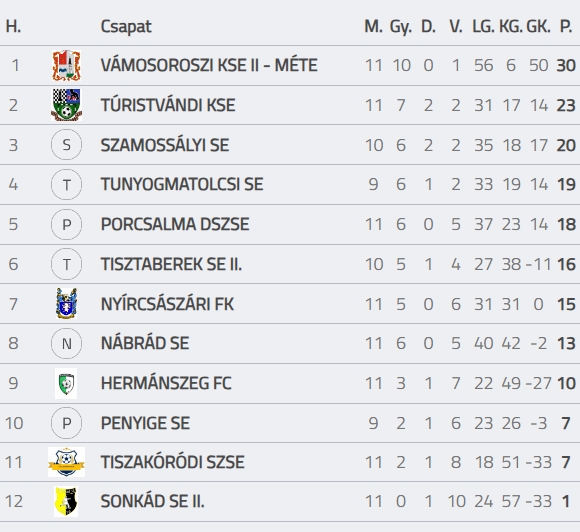Click the Porcsalma DSZSE 'P' placeholder logo
580x532 pixels.
[x=66, y=224]
